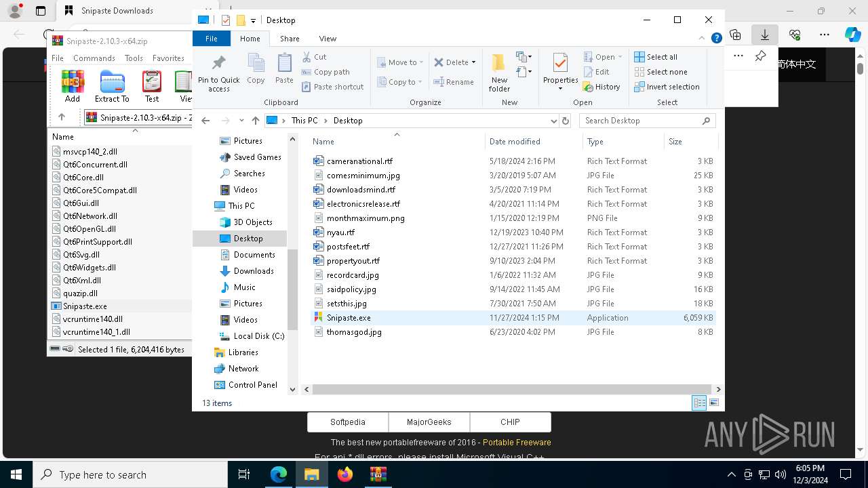Screen dimensions: 868x488
Task: Expand the address bar history dropdown
Action: [x=554, y=121]
